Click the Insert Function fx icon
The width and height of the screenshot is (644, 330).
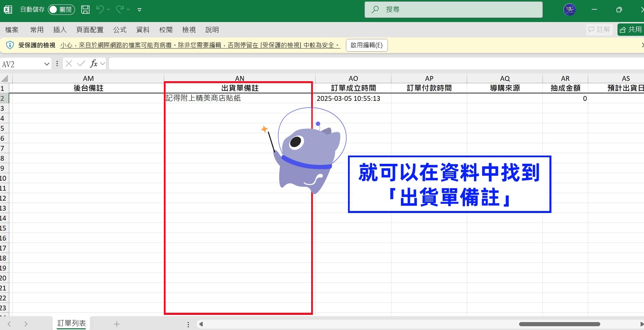(x=94, y=64)
